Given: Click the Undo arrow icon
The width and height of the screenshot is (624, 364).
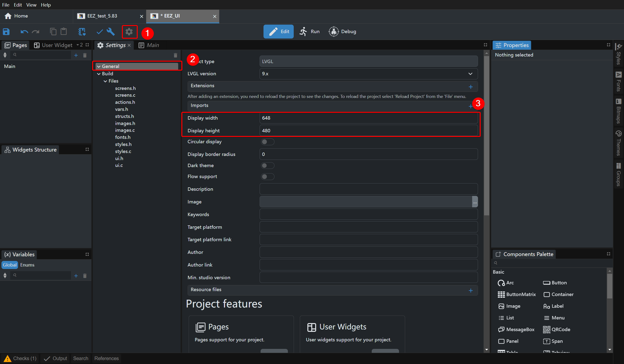Looking at the screenshot, I should click(x=24, y=32).
